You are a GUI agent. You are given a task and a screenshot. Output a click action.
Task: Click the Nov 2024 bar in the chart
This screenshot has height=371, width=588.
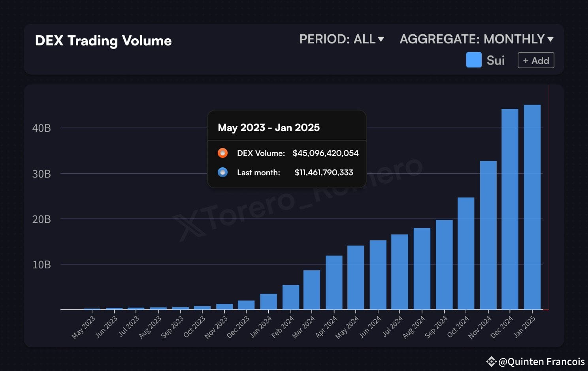488,235
